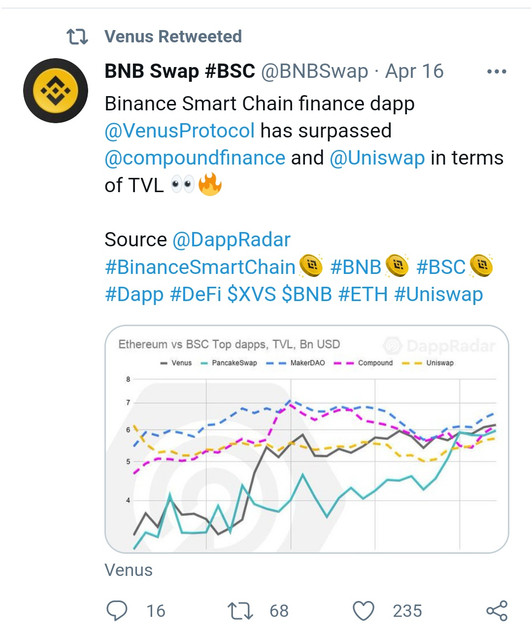Image resolution: width=532 pixels, height=640 pixels.
Task: Like the tweet with the heart icon
Action: coord(363,611)
